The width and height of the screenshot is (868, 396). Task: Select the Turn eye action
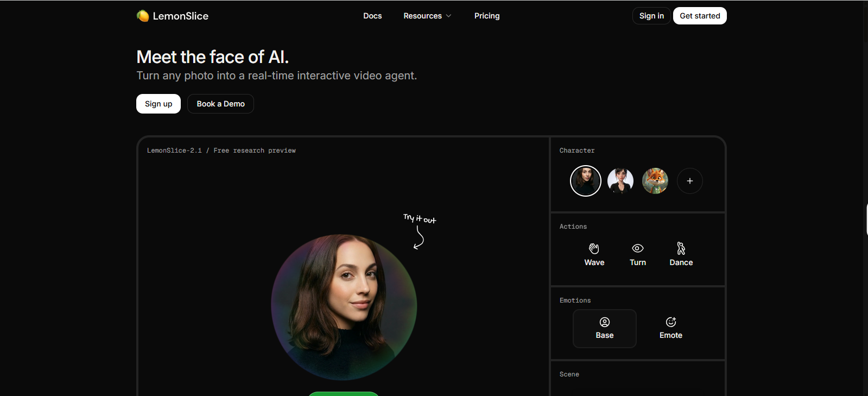click(638, 255)
